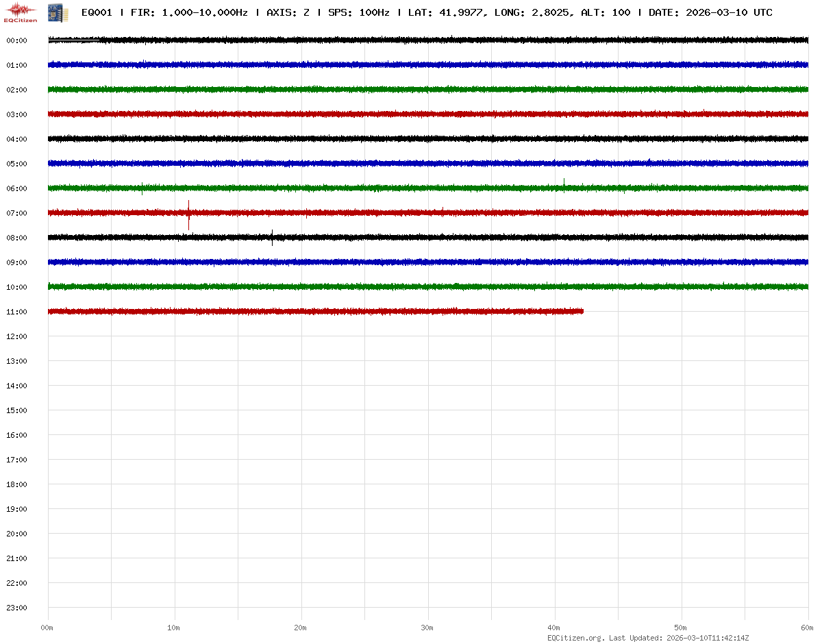
Task: Select the FIR: 1.000-10.000Hz filter text
Action: 189,13
